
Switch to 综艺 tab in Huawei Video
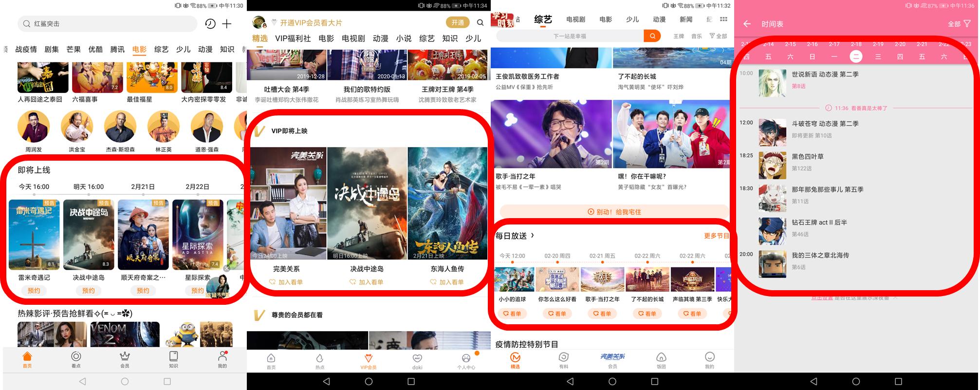tap(161, 49)
